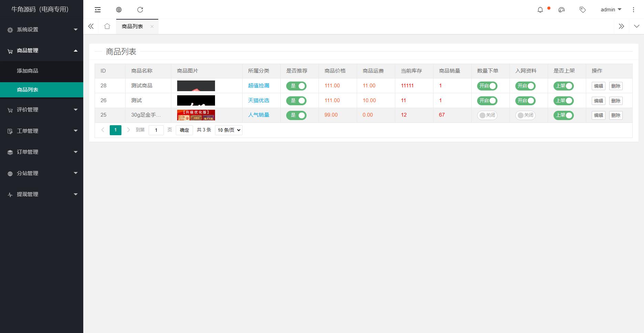Open the notification bell
644x333 pixels.
click(540, 10)
